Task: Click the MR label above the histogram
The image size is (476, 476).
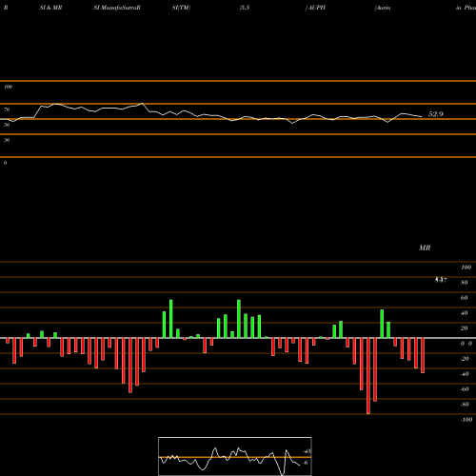Action: 425,248
